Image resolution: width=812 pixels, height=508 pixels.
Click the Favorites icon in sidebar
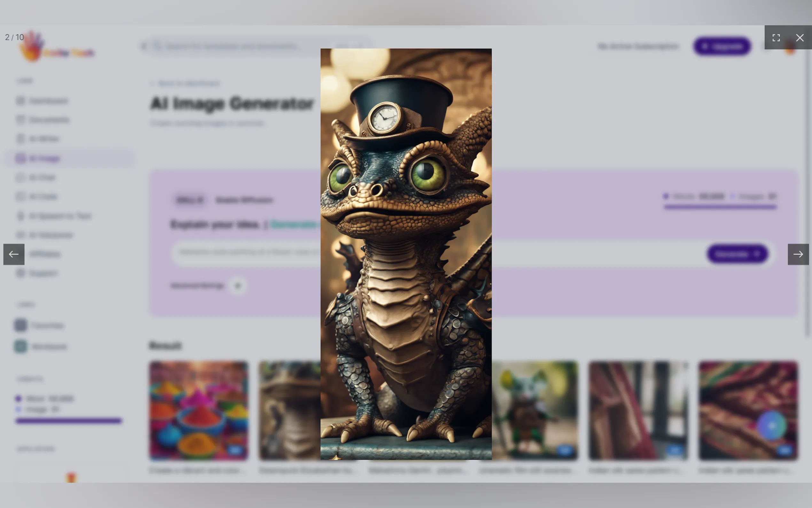[x=20, y=325]
